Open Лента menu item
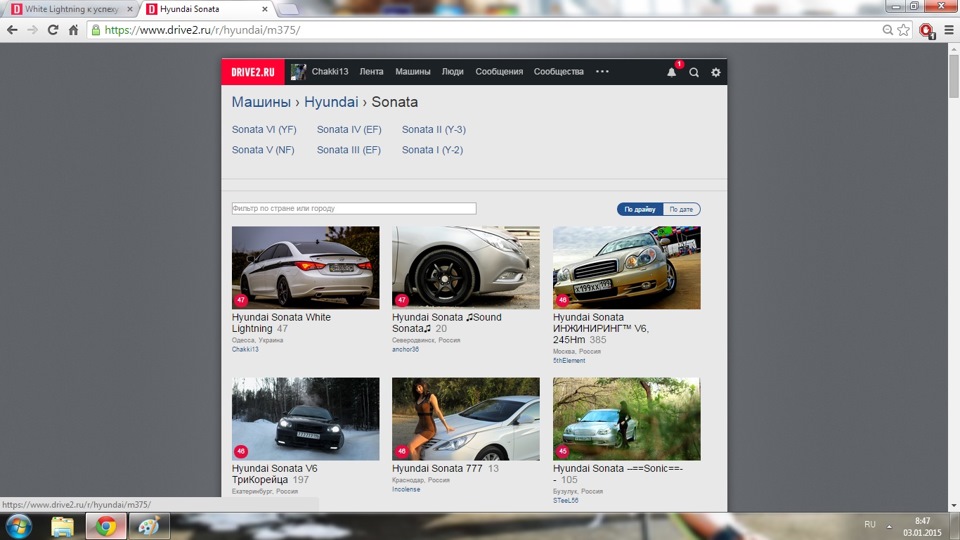 click(371, 72)
